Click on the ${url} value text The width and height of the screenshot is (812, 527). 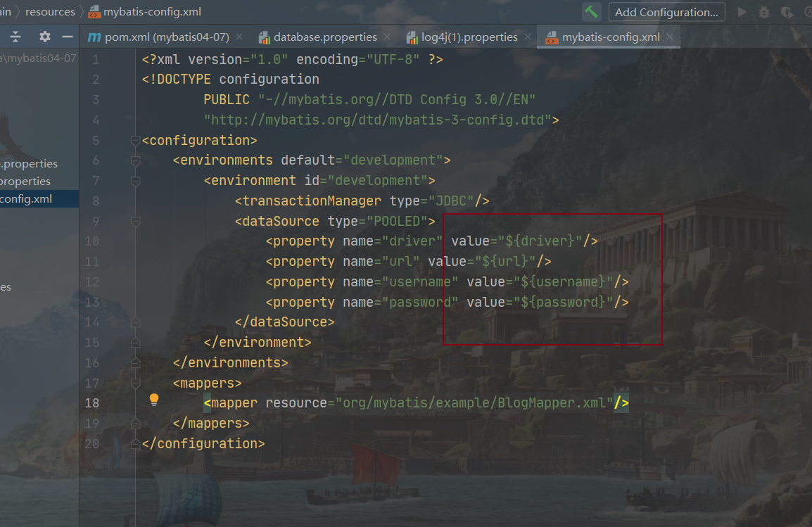coord(505,261)
